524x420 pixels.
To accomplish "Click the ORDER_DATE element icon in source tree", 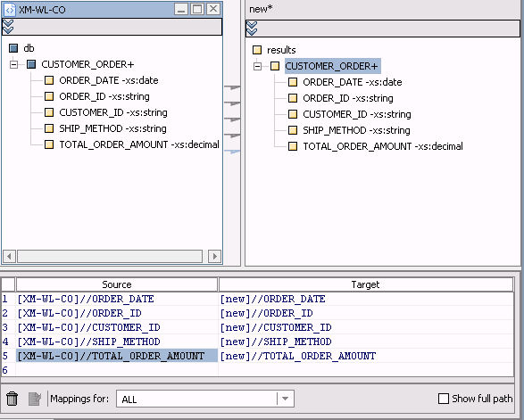I will click(49, 80).
